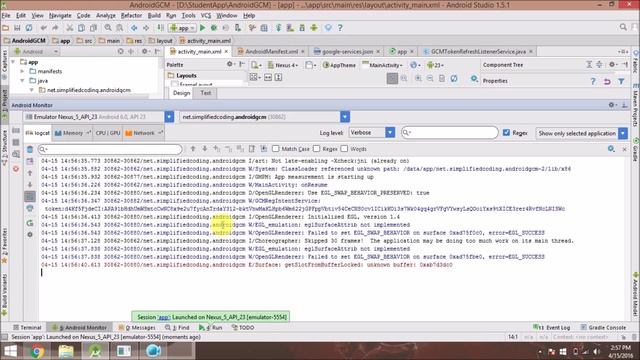Switch to the Text layout tab
The image size is (640, 360).
click(206, 93)
